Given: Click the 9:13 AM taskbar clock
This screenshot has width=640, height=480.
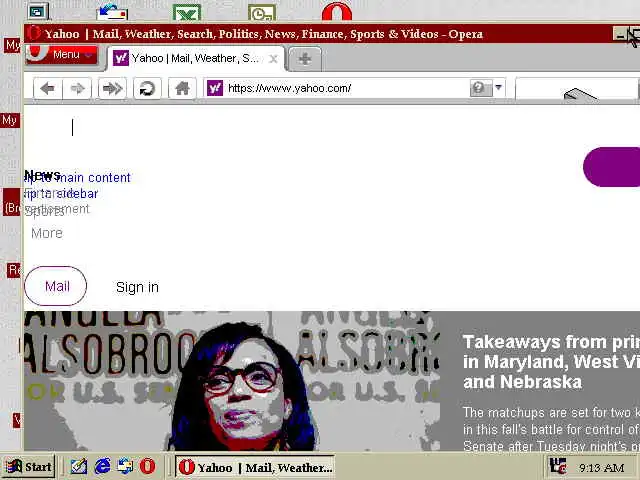Looking at the screenshot, I should tap(602, 468).
